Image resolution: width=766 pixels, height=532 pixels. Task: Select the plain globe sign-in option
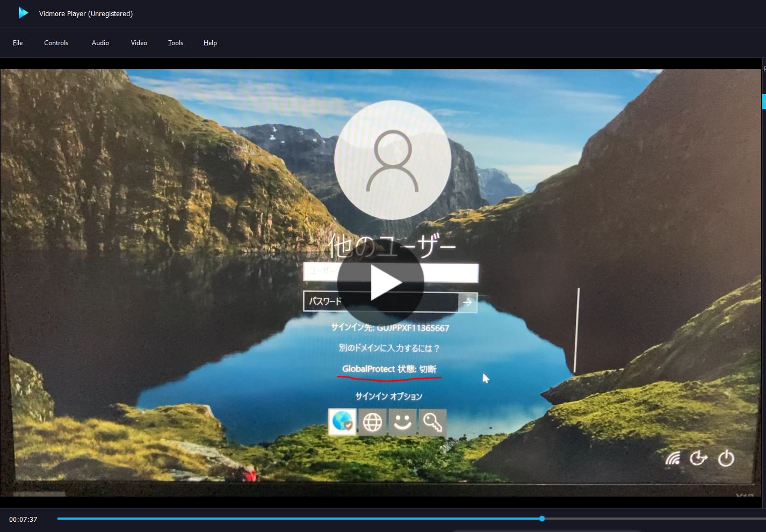tap(372, 422)
